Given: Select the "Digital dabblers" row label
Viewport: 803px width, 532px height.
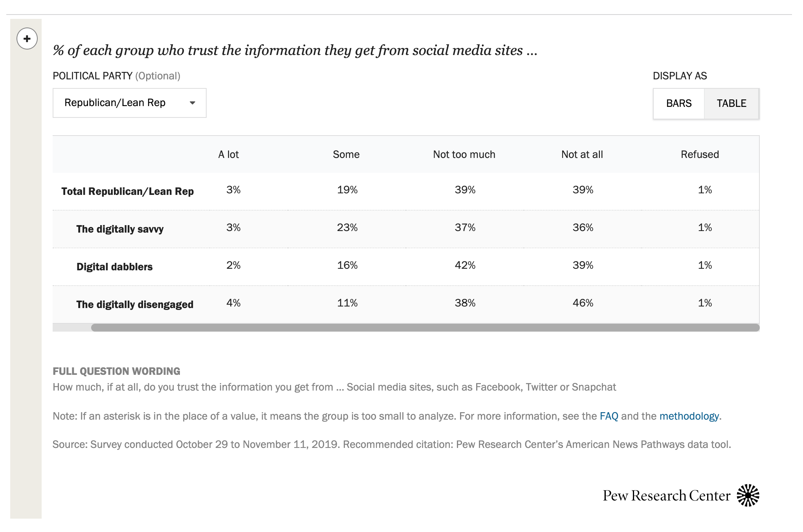Looking at the screenshot, I should point(114,267).
